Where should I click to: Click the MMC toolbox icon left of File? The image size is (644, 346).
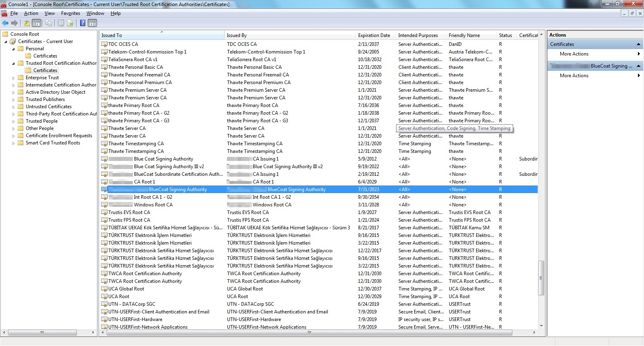point(4,14)
